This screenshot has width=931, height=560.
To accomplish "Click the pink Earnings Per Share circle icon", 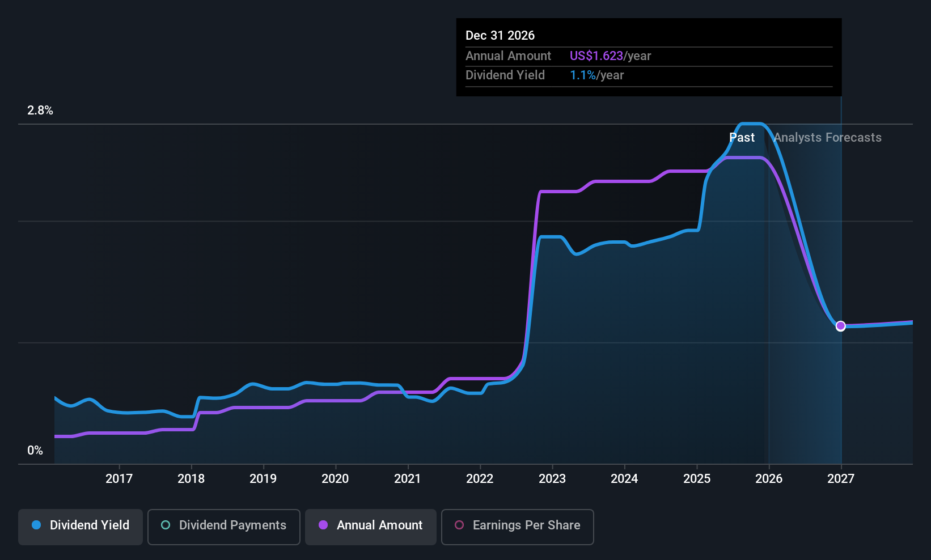I will (x=459, y=525).
